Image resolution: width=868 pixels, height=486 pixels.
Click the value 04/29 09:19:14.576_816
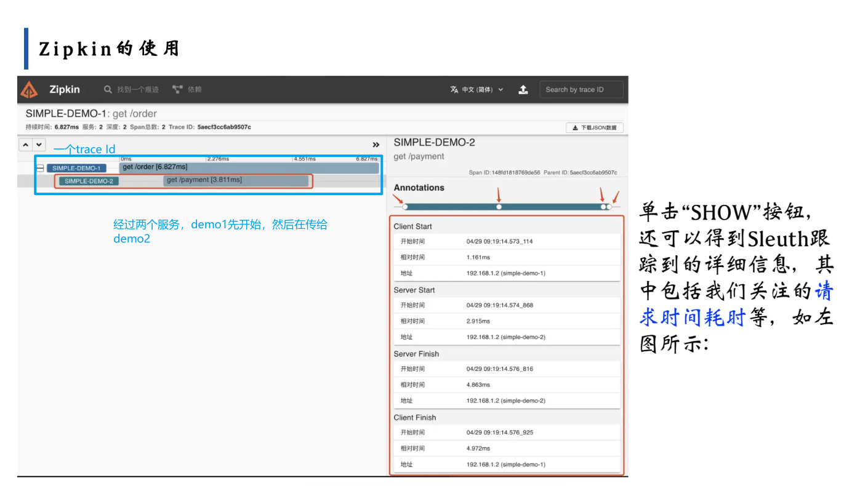[500, 369]
